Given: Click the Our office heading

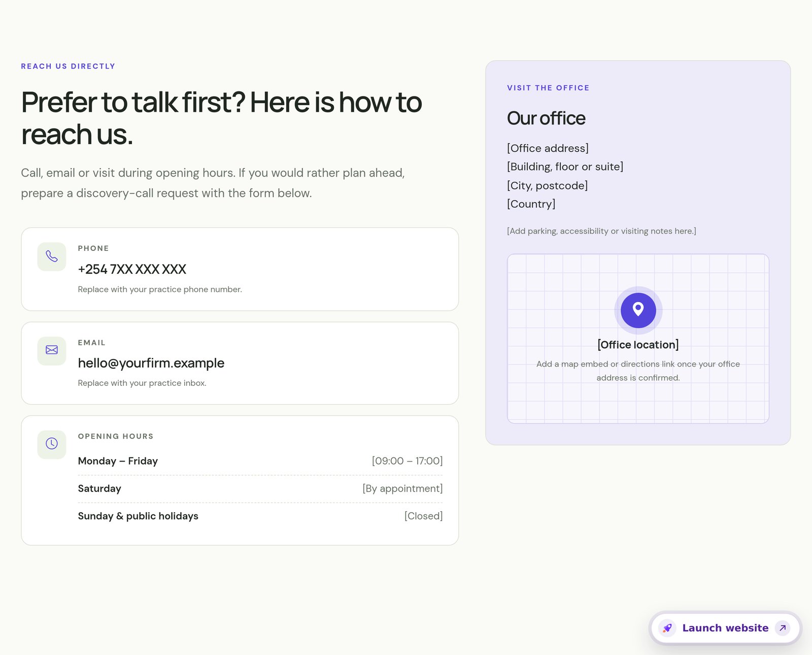Looking at the screenshot, I should pos(546,118).
